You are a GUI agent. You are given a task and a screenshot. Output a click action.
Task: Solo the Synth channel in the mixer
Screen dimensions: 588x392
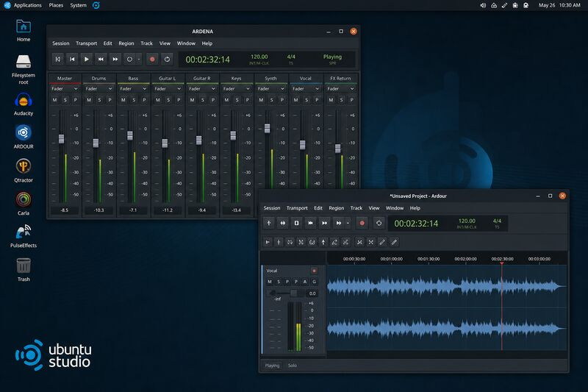(x=272, y=100)
